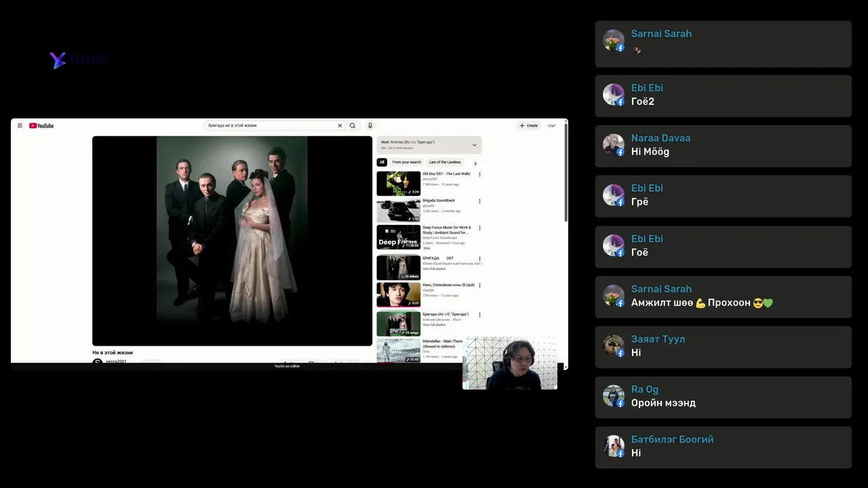Viewport: 868px width, 488px height.
Task: Click Ra Og's profile avatar
Action: coord(614,396)
